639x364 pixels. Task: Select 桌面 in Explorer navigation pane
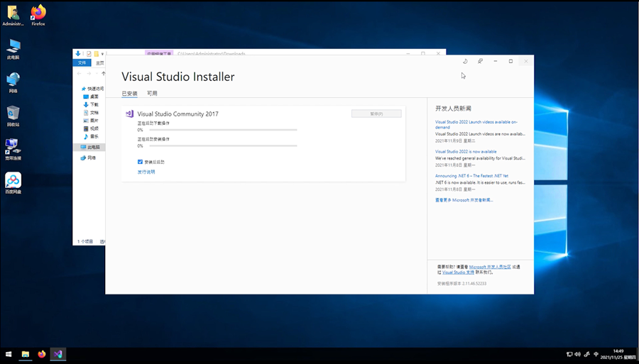pos(91,96)
